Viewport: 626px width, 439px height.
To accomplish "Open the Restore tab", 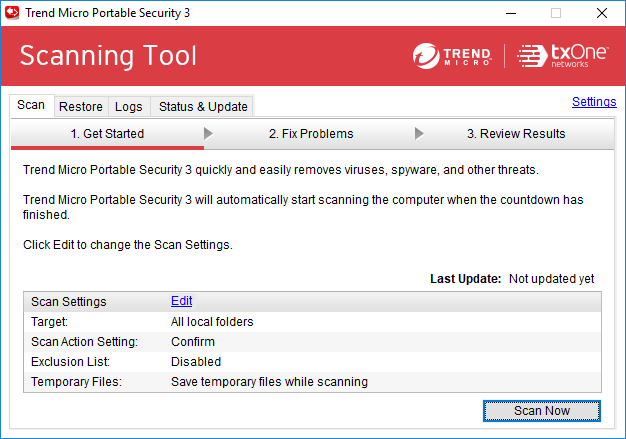I will [80, 106].
